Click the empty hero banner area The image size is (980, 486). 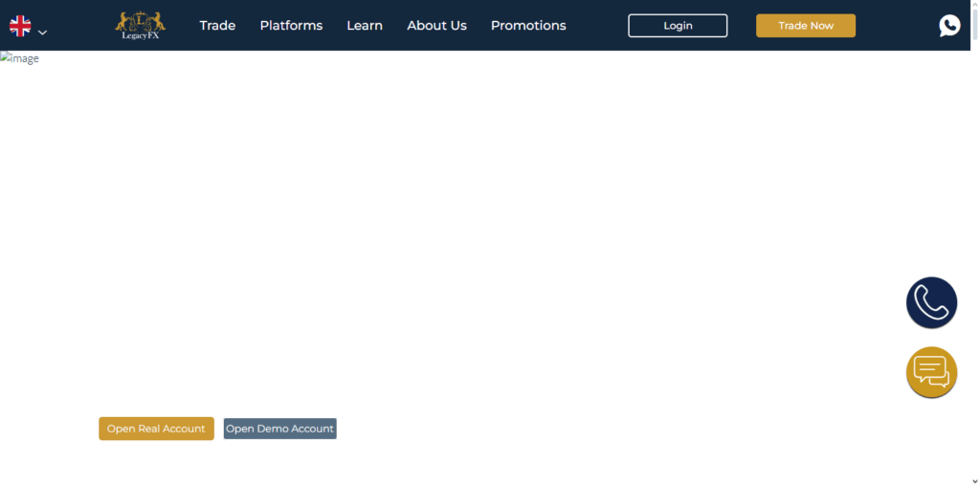point(479,239)
